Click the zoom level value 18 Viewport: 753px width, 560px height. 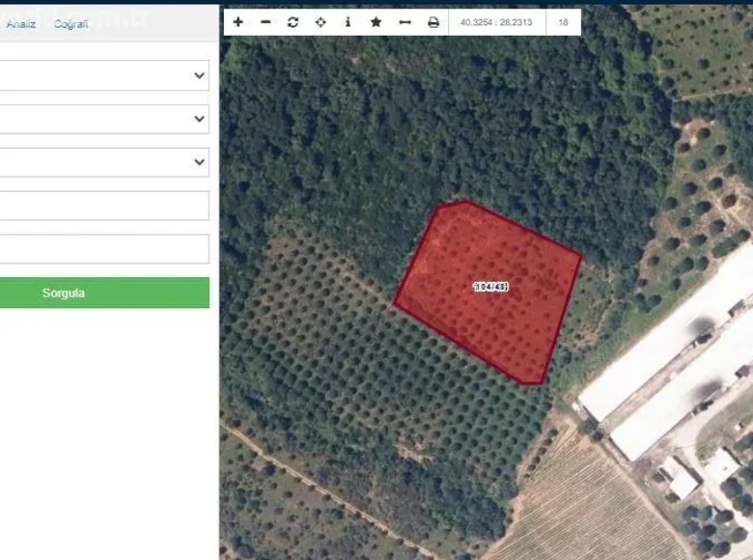564,22
